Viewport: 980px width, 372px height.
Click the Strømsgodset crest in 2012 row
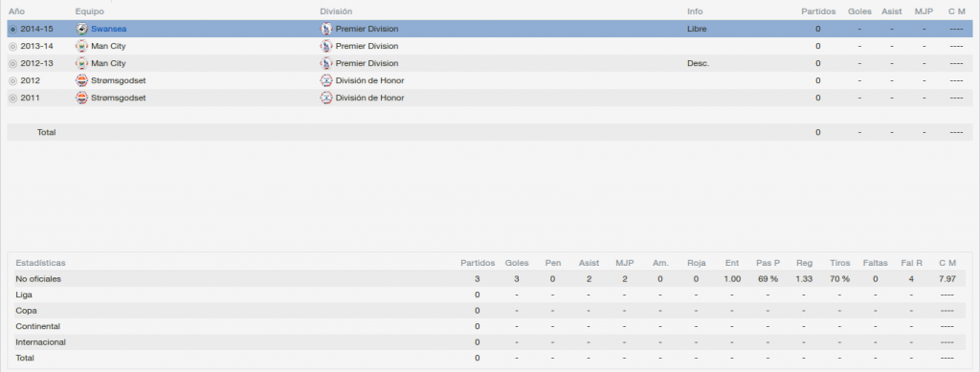point(81,80)
